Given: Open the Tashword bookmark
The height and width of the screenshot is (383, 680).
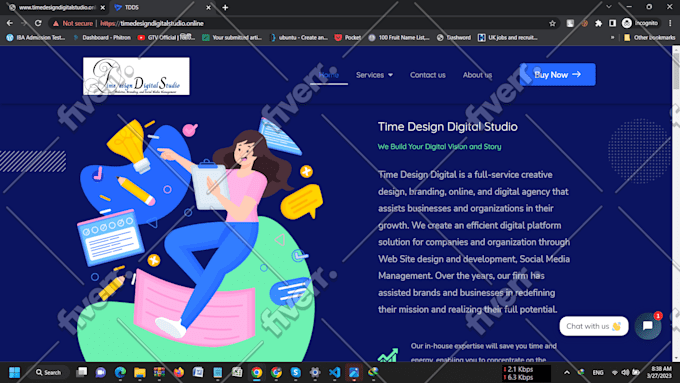Looking at the screenshot, I should click(454, 38).
